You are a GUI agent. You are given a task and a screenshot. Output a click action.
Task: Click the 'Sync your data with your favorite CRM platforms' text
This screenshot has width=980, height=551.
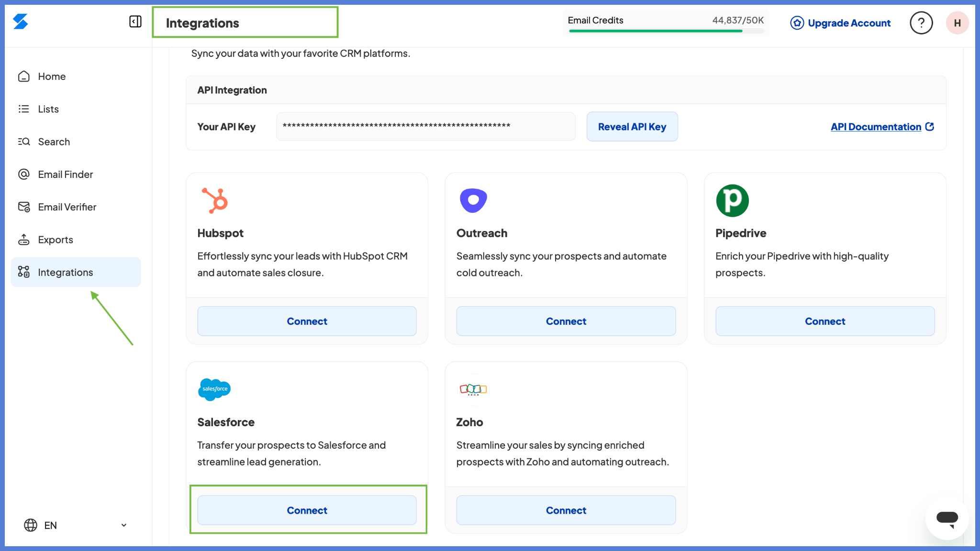click(x=301, y=53)
